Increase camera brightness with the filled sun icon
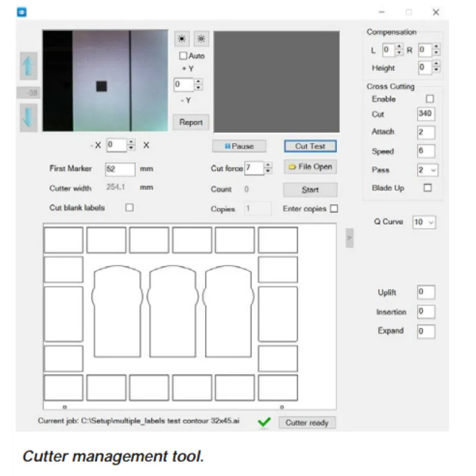This screenshot has width=476, height=476. click(x=182, y=39)
